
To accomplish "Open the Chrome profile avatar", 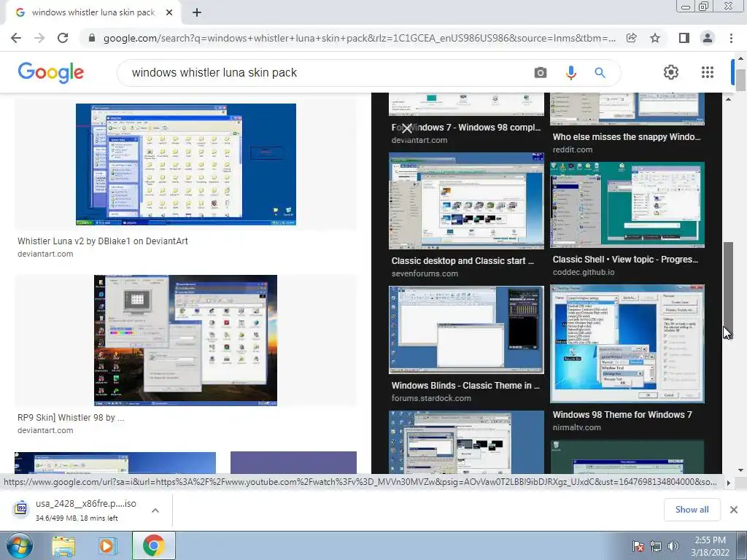I will 708,38.
